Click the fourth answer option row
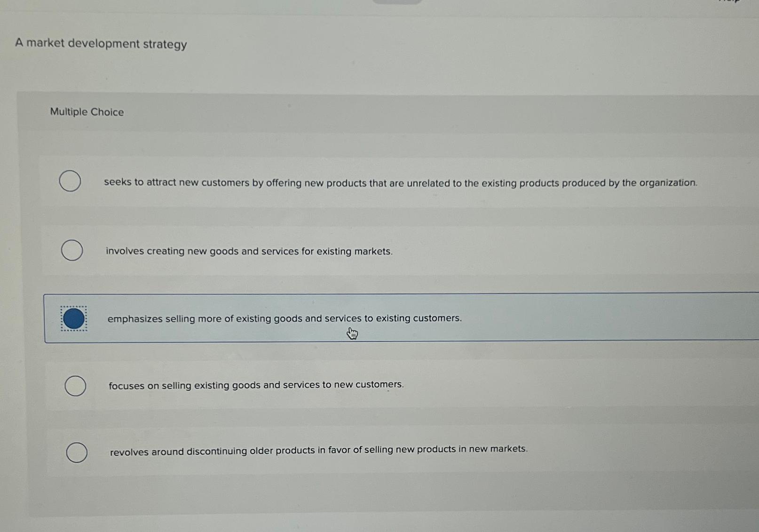Screen dimensions: 759x532 click(x=376, y=386)
